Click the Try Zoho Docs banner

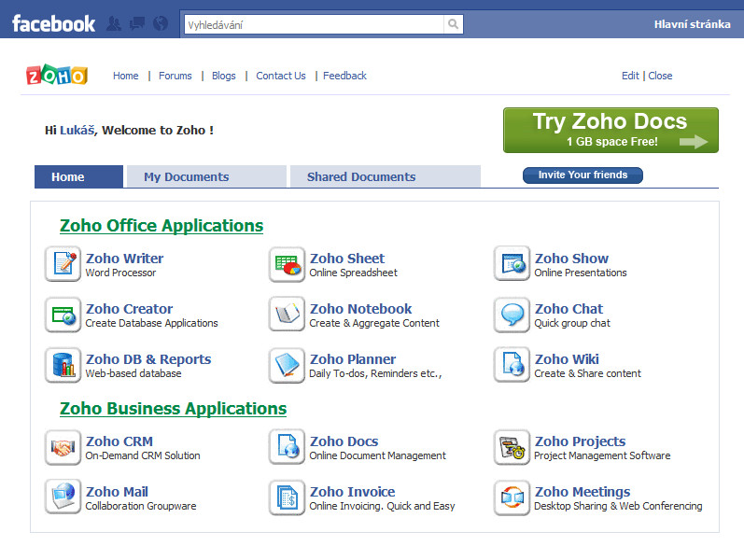point(611,130)
